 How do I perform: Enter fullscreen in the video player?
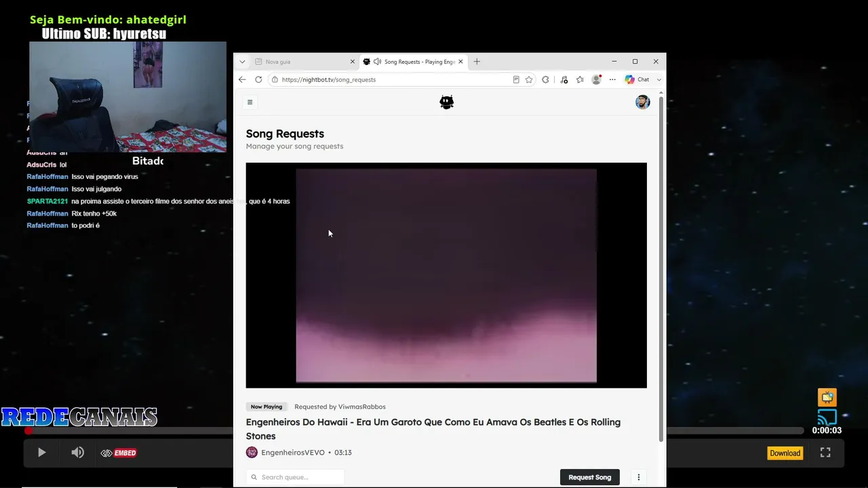click(x=825, y=453)
